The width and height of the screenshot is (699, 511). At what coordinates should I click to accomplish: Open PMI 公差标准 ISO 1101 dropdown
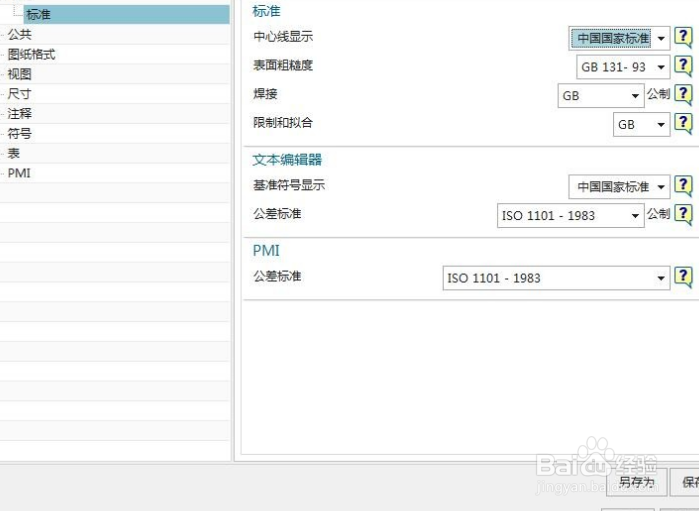[x=556, y=278]
